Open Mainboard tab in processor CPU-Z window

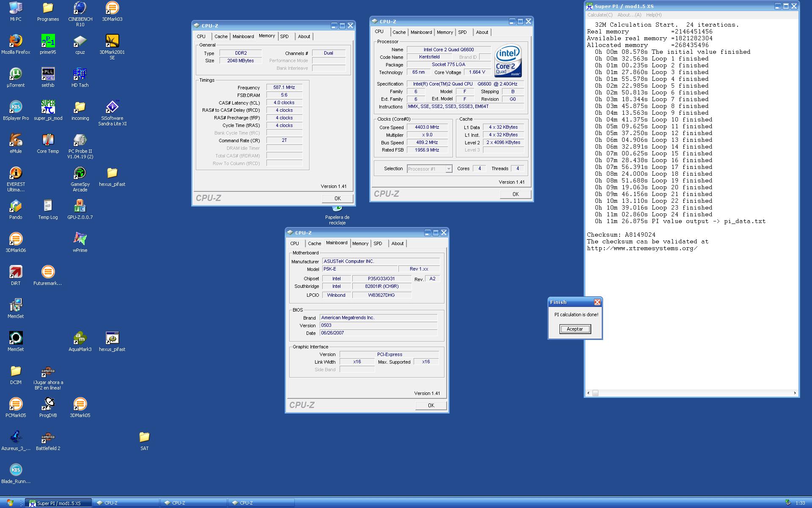coord(421,32)
